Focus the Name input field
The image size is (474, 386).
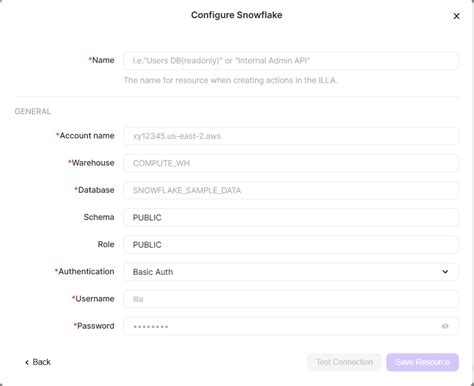(x=291, y=61)
